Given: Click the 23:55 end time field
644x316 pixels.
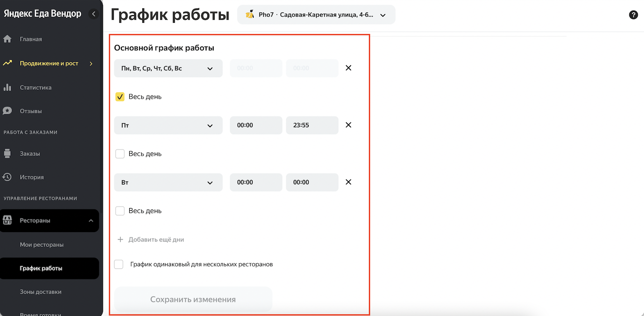Looking at the screenshot, I should pyautogui.click(x=312, y=125).
